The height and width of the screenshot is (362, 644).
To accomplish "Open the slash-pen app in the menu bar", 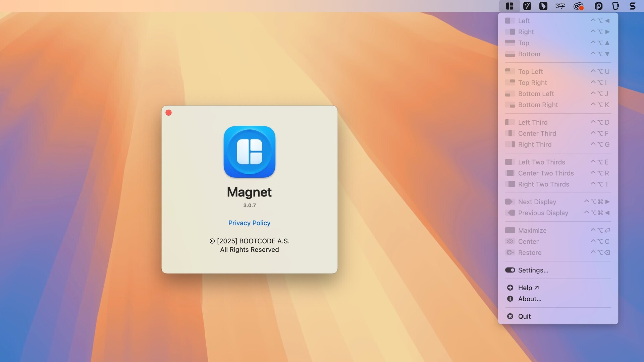I will click(527, 6).
